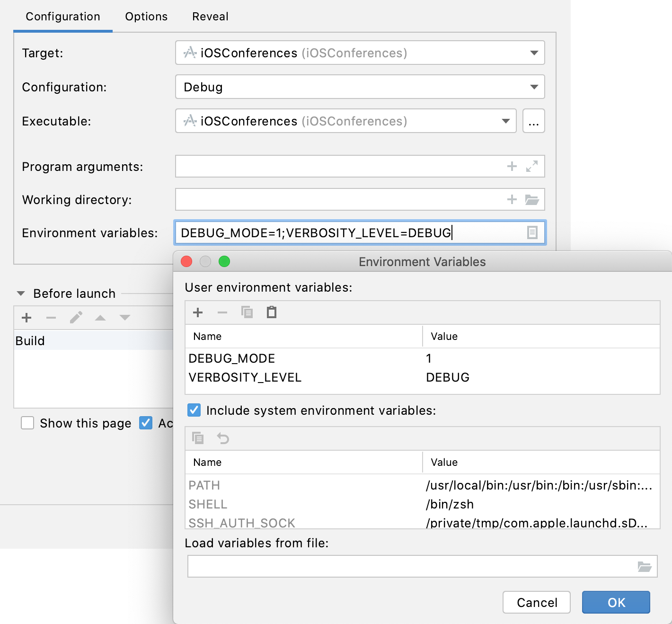Revert system environment variable changes
Image resolution: width=672 pixels, height=624 pixels.
click(x=223, y=438)
